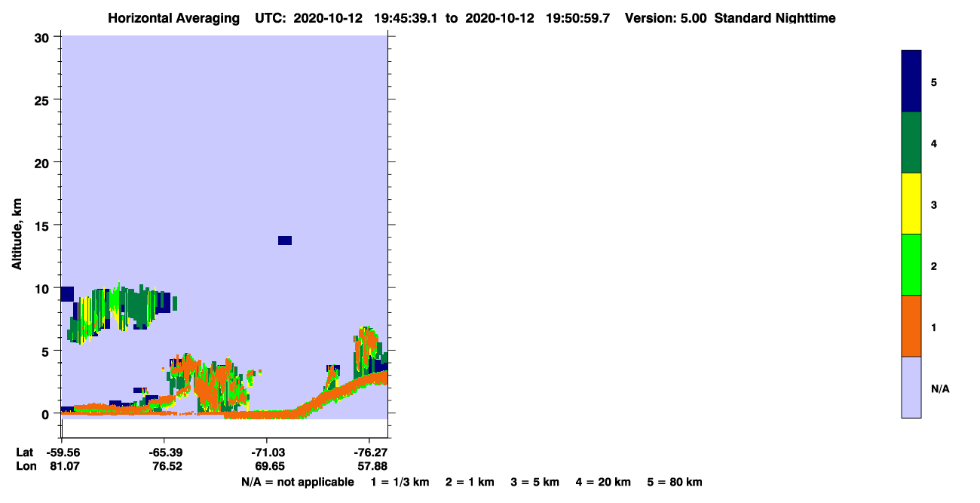Click longitude value 57.88
The image size is (980, 503).
coord(372,467)
